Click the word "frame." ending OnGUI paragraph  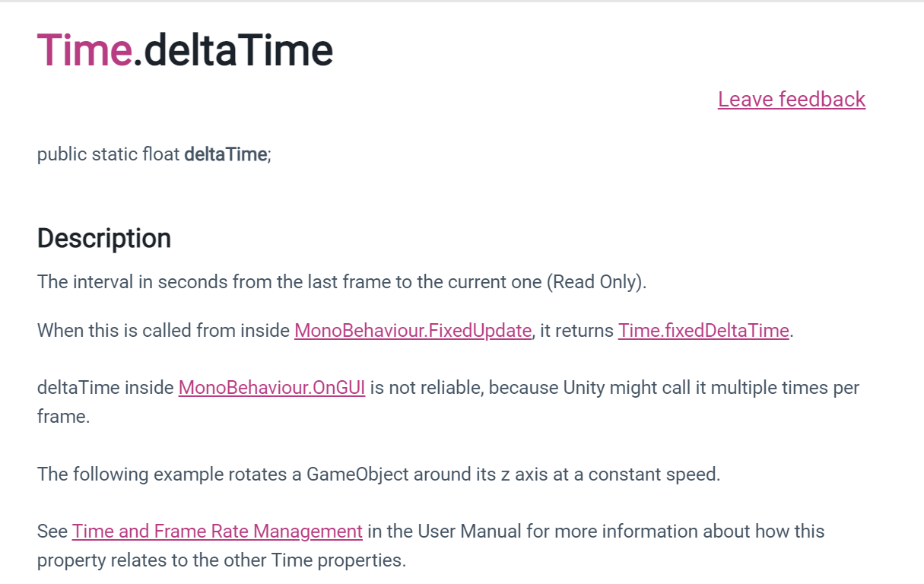(x=63, y=417)
